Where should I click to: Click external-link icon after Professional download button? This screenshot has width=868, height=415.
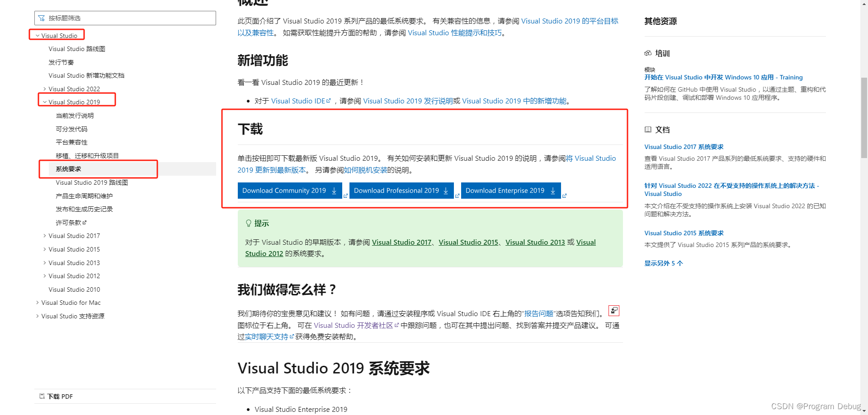point(457,196)
